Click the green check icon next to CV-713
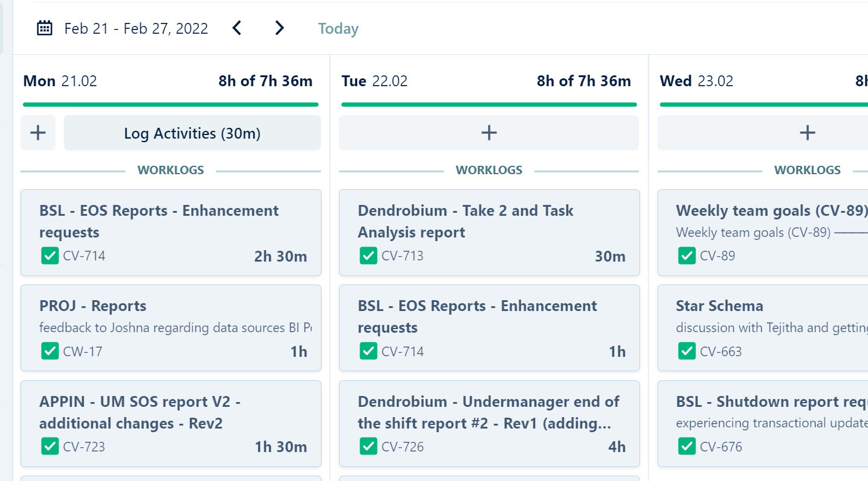The image size is (868, 481). [x=368, y=256]
